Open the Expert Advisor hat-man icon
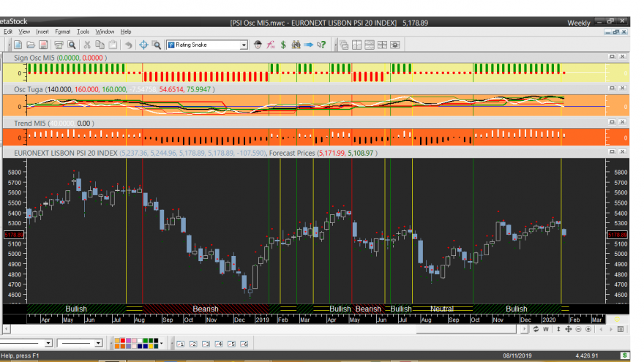The width and height of the screenshot is (644, 362). click(258, 45)
